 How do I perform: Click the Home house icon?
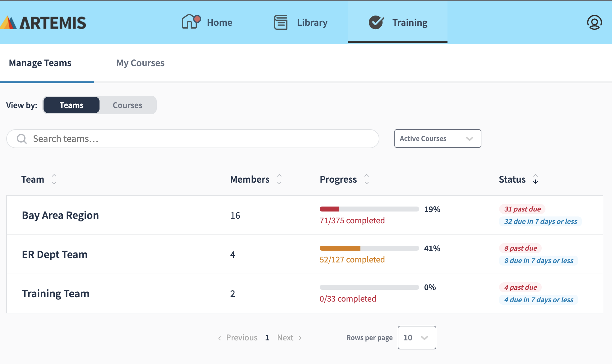(190, 22)
